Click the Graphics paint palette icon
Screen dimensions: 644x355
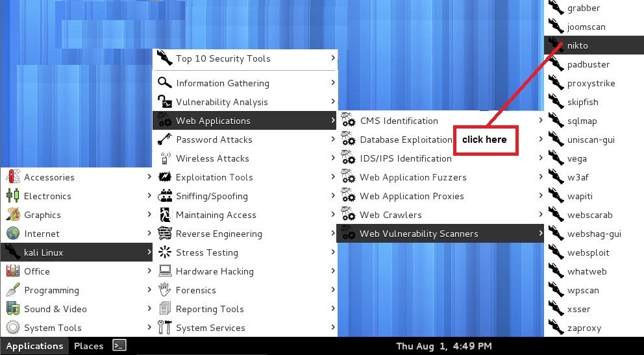coord(13,215)
